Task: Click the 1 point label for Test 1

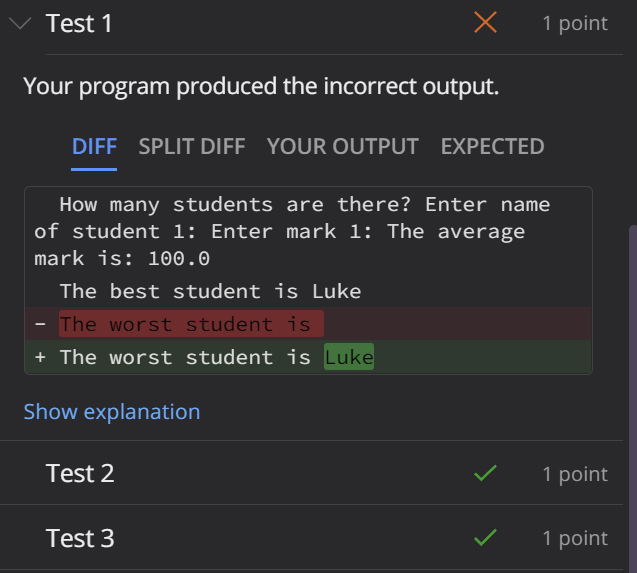Action: [575, 24]
